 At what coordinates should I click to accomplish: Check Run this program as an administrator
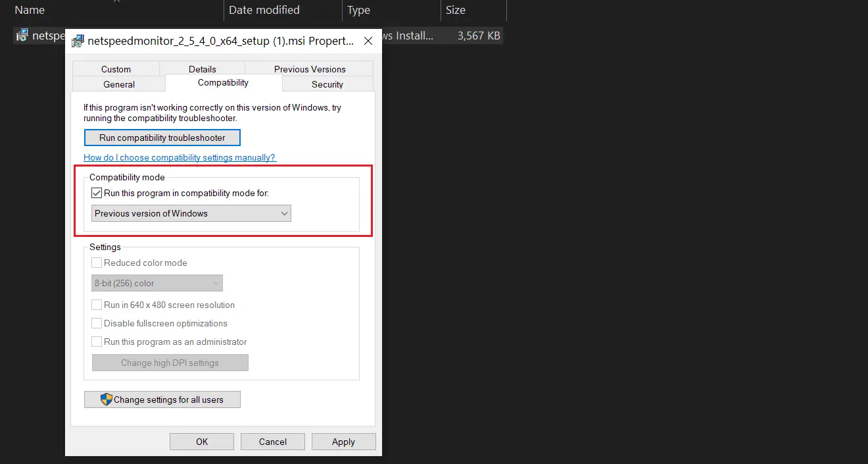click(97, 342)
